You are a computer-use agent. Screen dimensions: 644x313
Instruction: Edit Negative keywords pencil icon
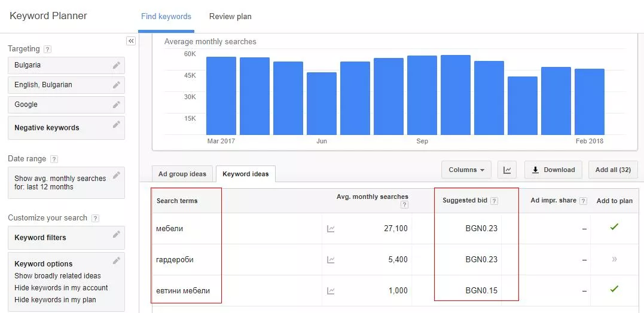[117, 124]
